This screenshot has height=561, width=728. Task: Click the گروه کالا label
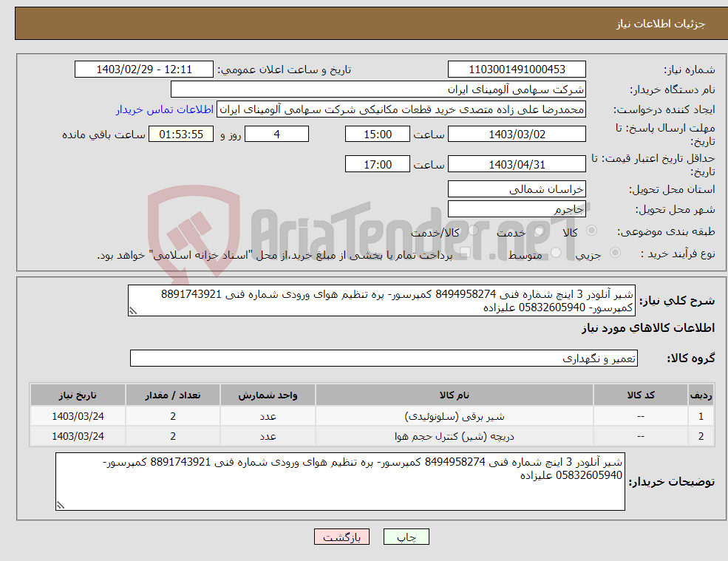pos(691,358)
